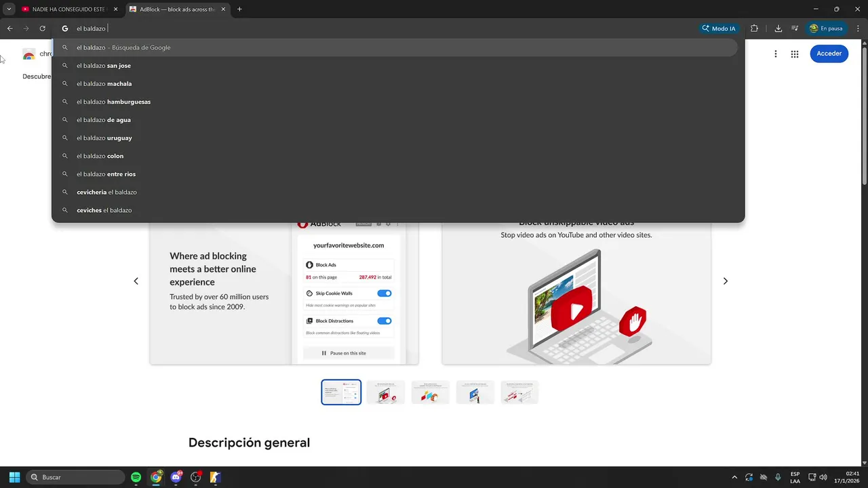This screenshot has width=868, height=488.
Task: Reload the current page
Action: coord(42,28)
